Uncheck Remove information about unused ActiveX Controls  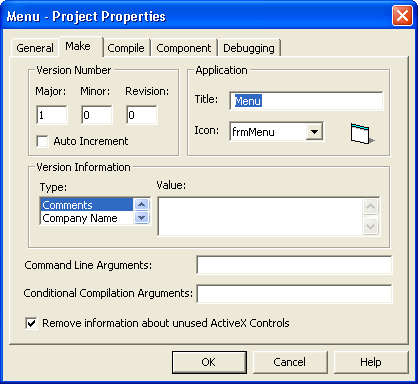[x=31, y=323]
